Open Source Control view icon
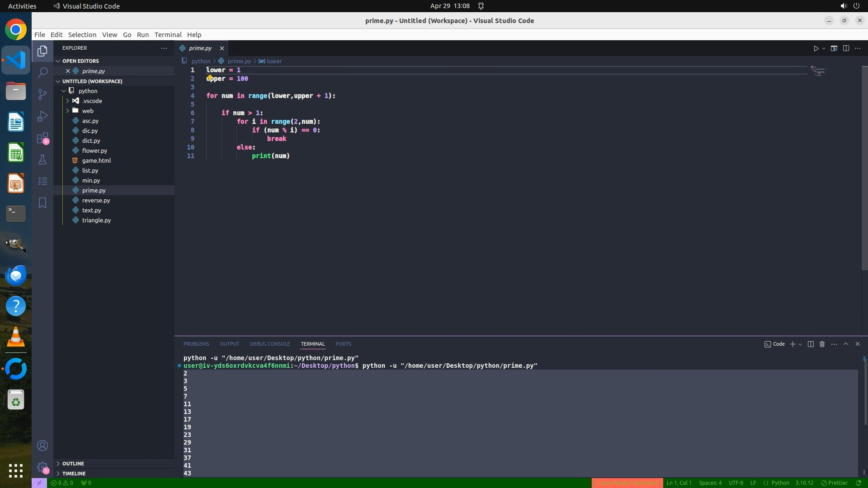 coord(42,94)
